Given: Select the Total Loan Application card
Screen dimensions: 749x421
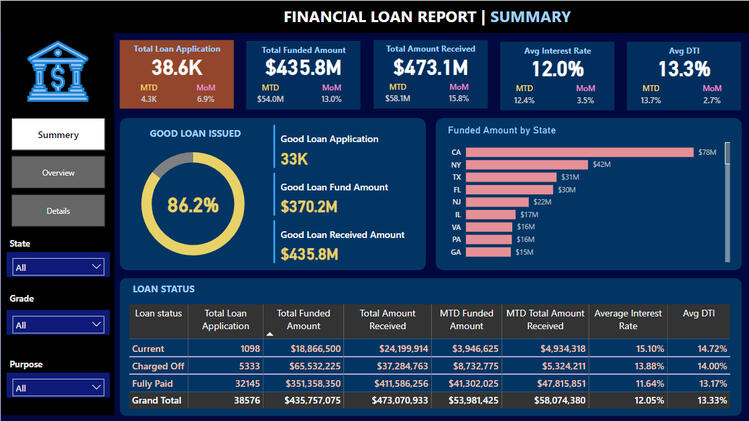Looking at the screenshot, I should point(175,75).
